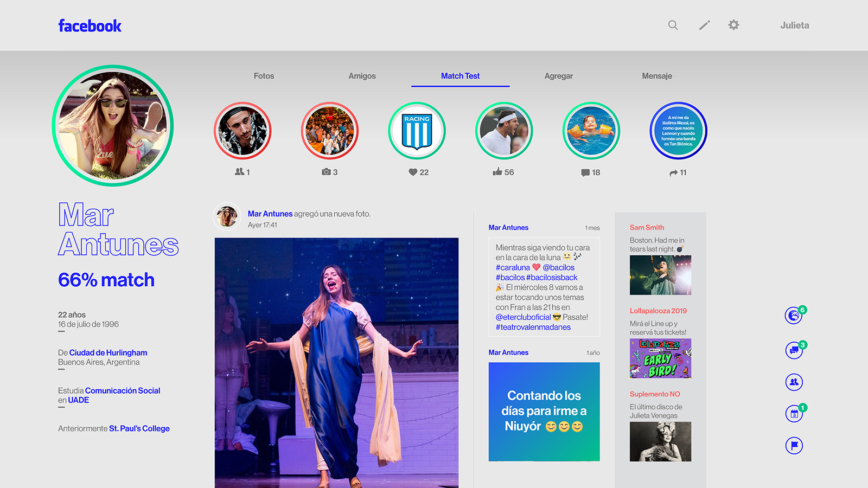This screenshot has height=488, width=868.
Task: Open the Match Test tab
Action: point(460,76)
